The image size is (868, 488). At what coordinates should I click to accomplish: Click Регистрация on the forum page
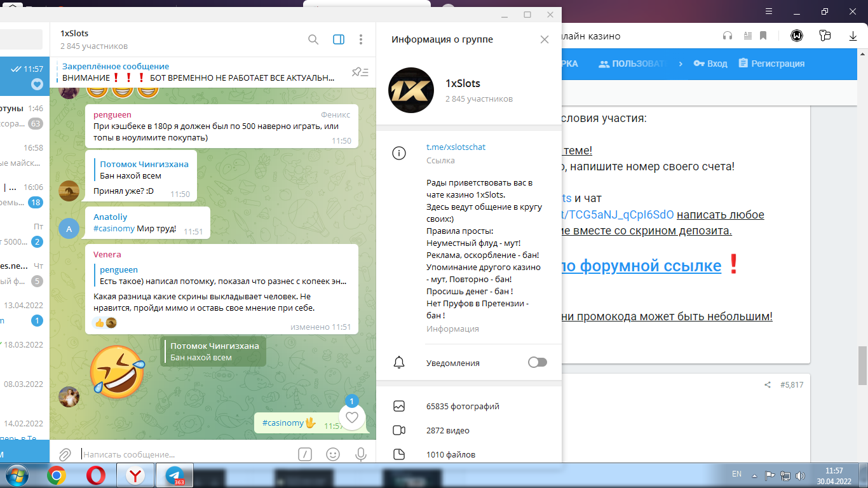tap(771, 64)
